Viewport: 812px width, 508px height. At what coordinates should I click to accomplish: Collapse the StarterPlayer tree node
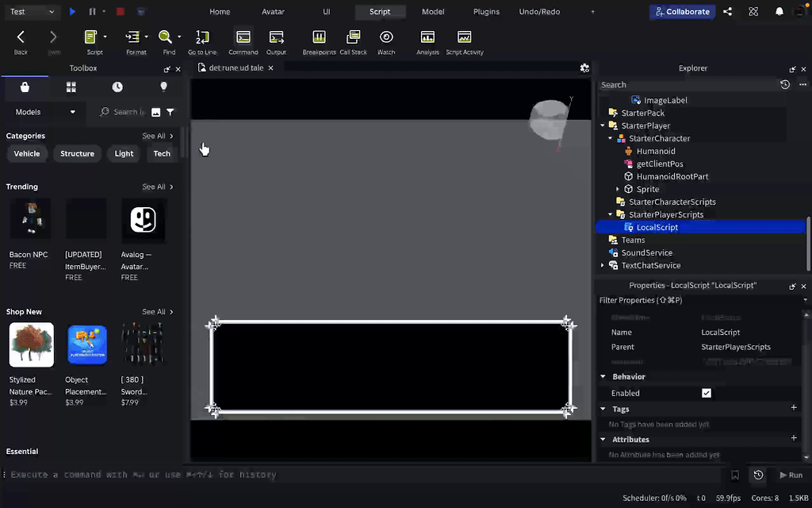603,125
